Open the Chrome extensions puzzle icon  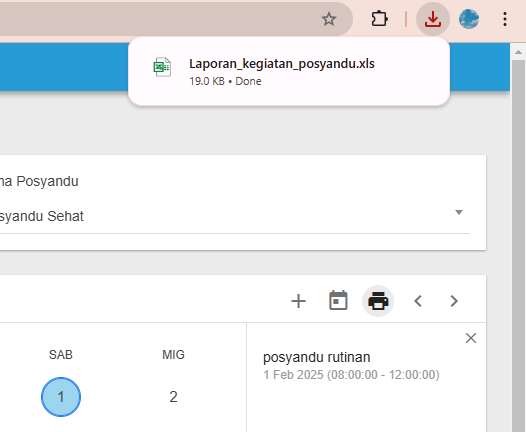[379, 19]
